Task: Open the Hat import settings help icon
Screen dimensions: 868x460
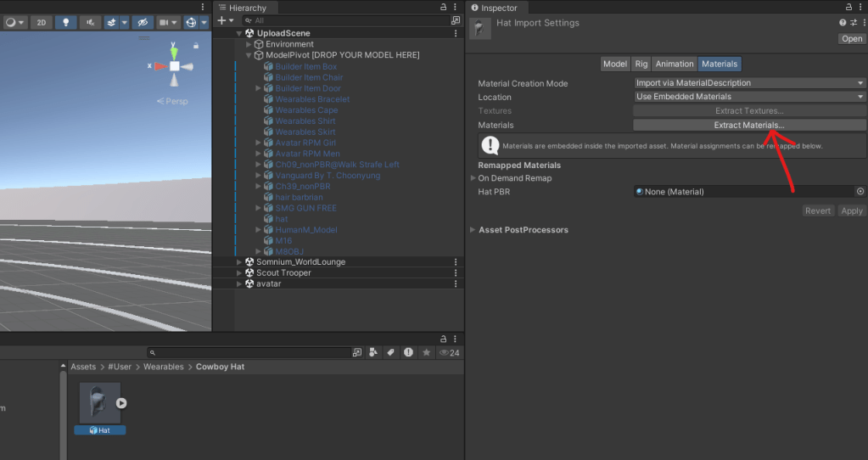Action: click(842, 23)
